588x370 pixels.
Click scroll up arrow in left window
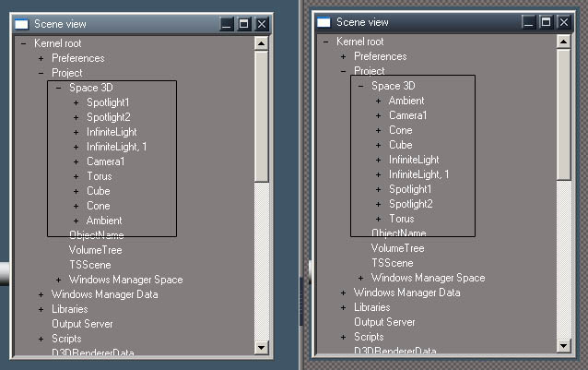coord(261,43)
